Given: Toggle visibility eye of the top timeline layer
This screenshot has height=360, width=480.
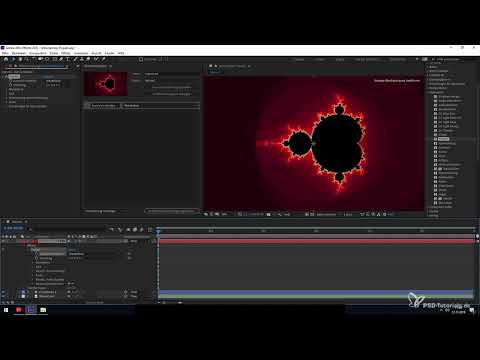Looking at the screenshot, I should [x=3, y=241].
